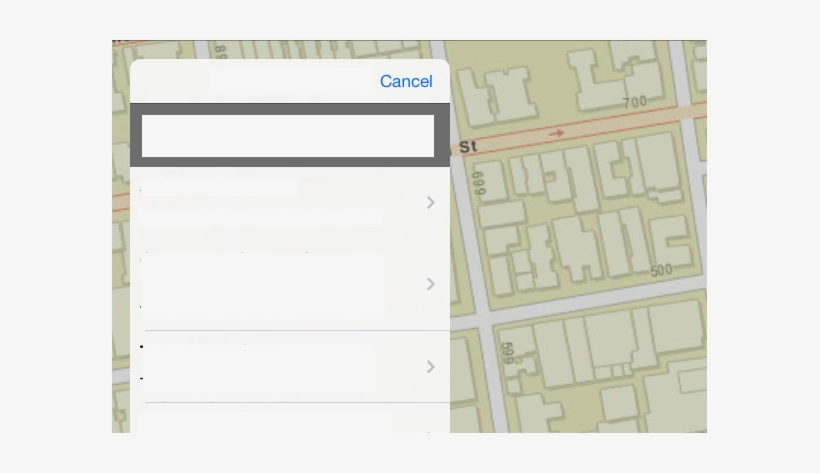The width and height of the screenshot is (820, 473).
Task: Select the 699 address label on the map
Action: (x=478, y=183)
